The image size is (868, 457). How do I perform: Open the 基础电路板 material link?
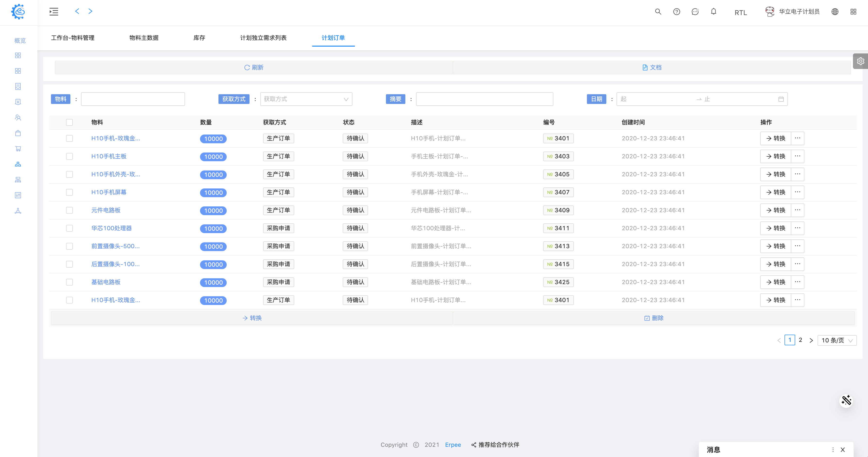click(106, 282)
